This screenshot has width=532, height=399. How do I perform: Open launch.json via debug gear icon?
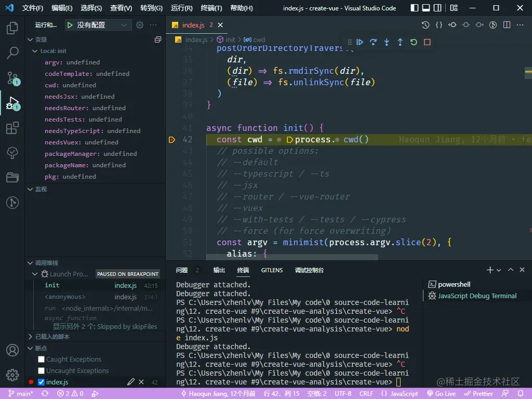pyautogui.click(x=139, y=25)
